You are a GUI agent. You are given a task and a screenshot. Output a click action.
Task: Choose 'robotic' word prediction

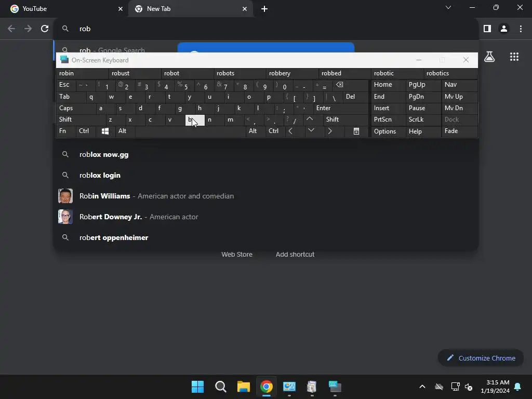point(397,73)
